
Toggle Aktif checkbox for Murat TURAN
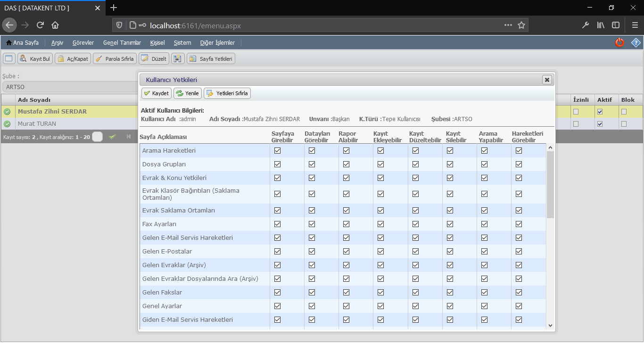[x=600, y=124]
